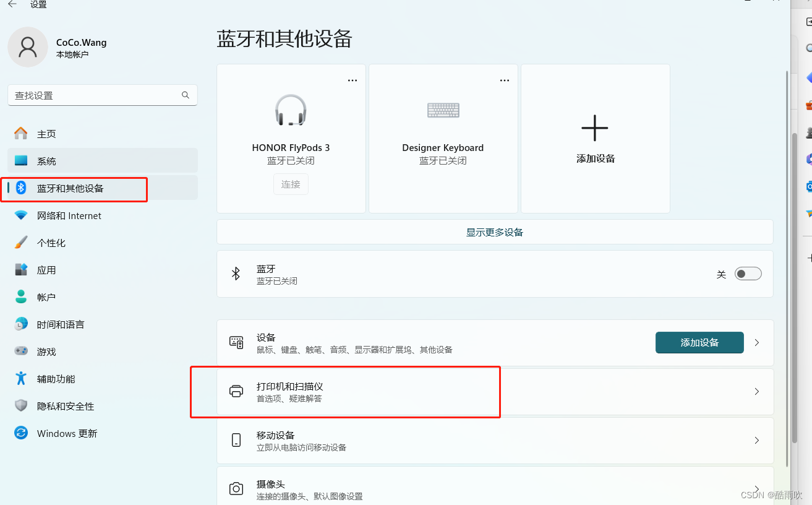Click the 本地帐户 label under CoCo.Wang
812x505 pixels.
point(72,54)
